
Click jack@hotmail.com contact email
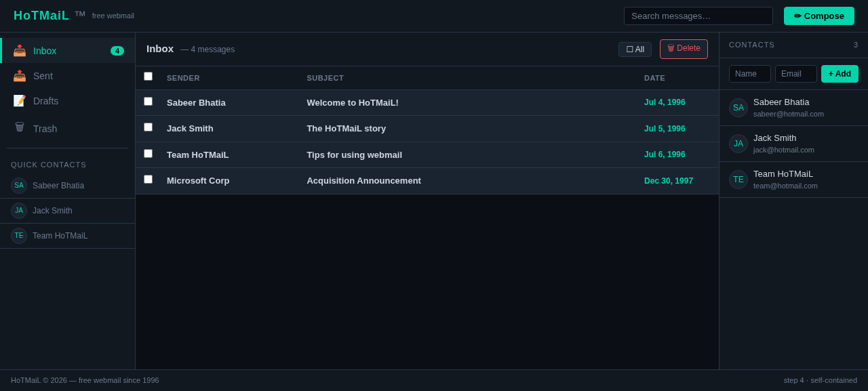(784, 150)
